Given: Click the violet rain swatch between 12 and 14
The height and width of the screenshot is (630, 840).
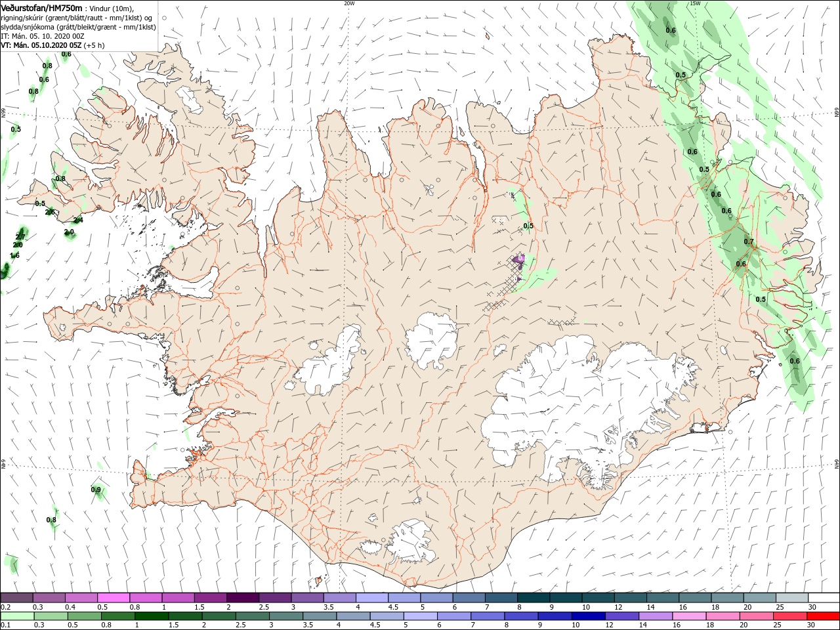Looking at the screenshot, I should click(x=622, y=616).
